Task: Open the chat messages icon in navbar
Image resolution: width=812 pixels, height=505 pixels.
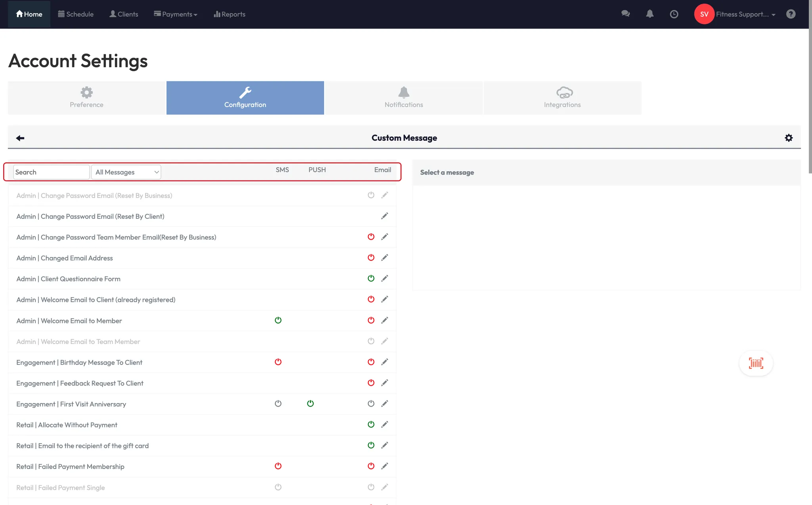Action: (626, 14)
